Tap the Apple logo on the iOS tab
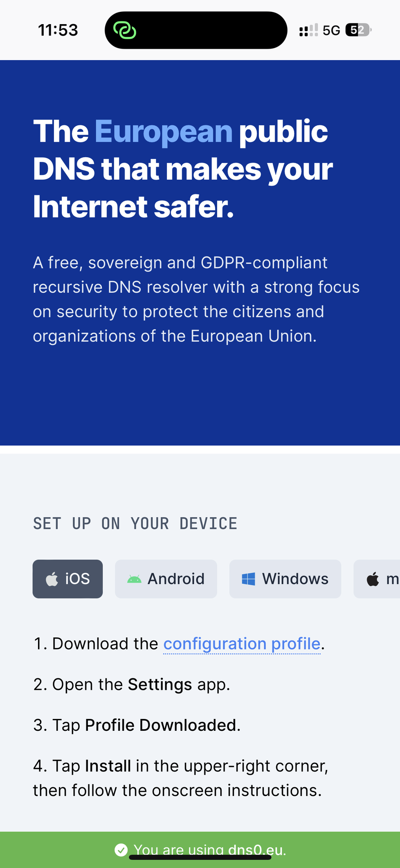The width and height of the screenshot is (400, 868). tap(52, 579)
